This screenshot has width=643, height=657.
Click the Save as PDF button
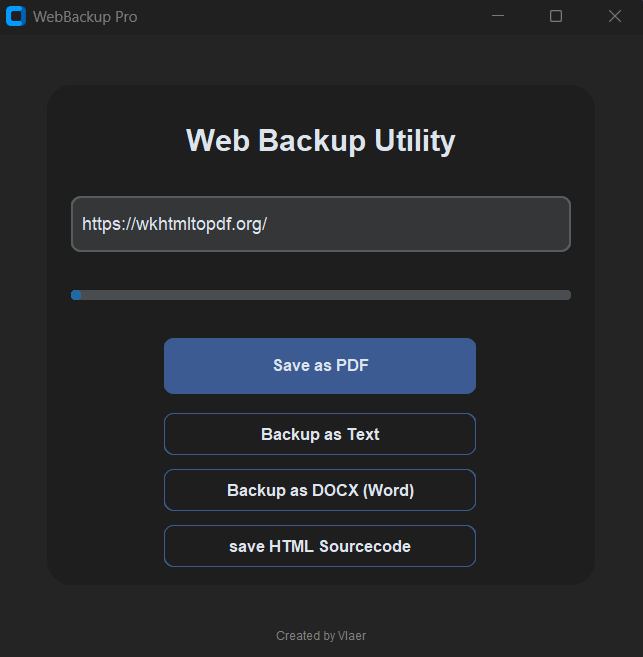click(320, 366)
